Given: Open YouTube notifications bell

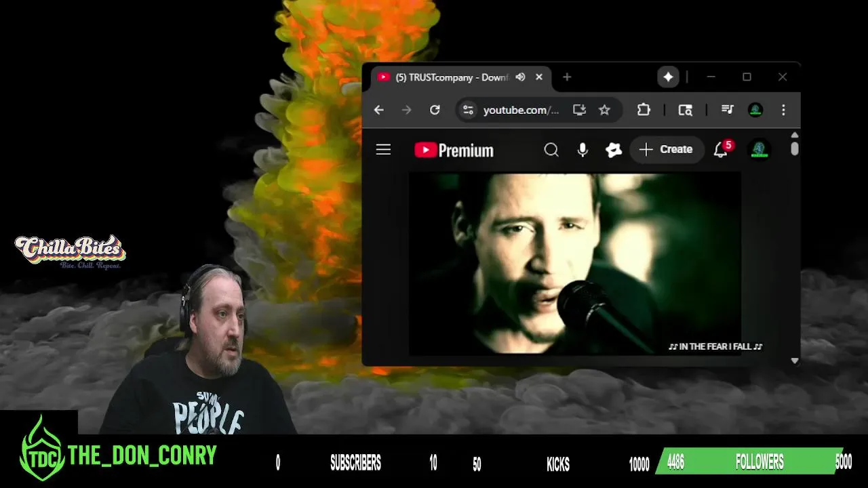Looking at the screenshot, I should click(x=721, y=150).
